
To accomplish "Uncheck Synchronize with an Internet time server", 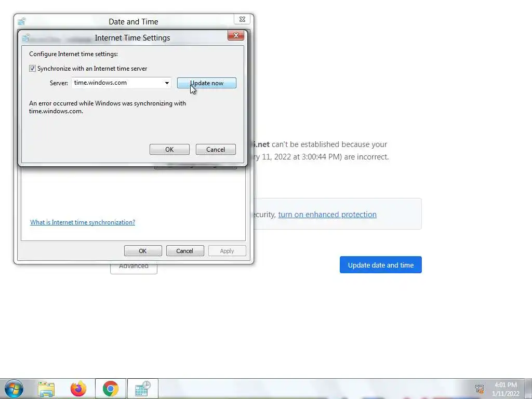I will pyautogui.click(x=32, y=69).
